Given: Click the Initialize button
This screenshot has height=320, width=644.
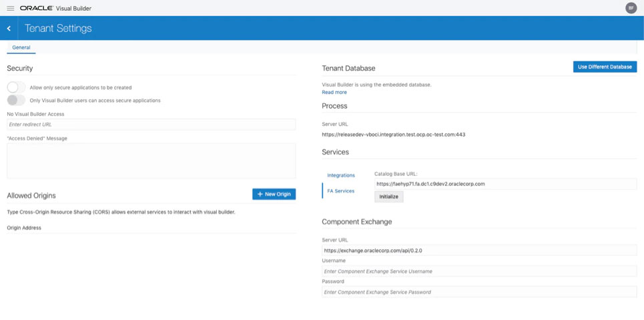Looking at the screenshot, I should tap(389, 197).
